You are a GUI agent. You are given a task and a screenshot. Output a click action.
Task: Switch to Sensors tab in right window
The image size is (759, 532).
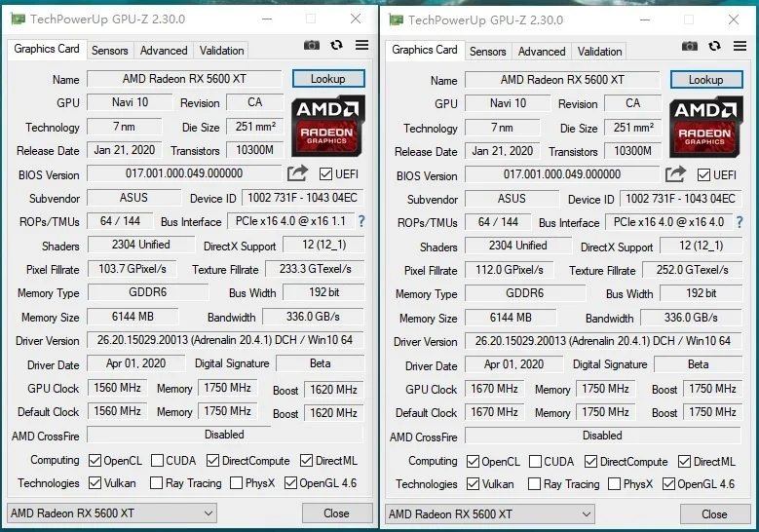pyautogui.click(x=488, y=52)
